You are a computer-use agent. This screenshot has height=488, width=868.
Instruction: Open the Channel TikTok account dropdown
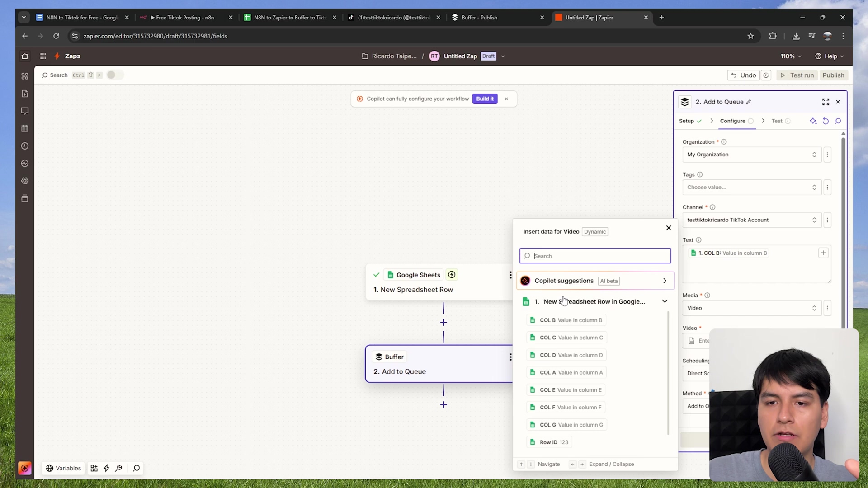[751, 220]
